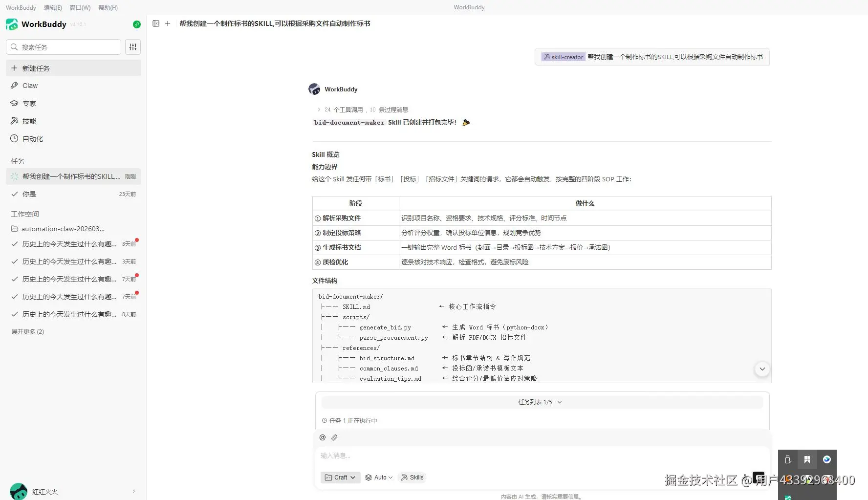Open the 帮助(H) menu

pos(108,7)
